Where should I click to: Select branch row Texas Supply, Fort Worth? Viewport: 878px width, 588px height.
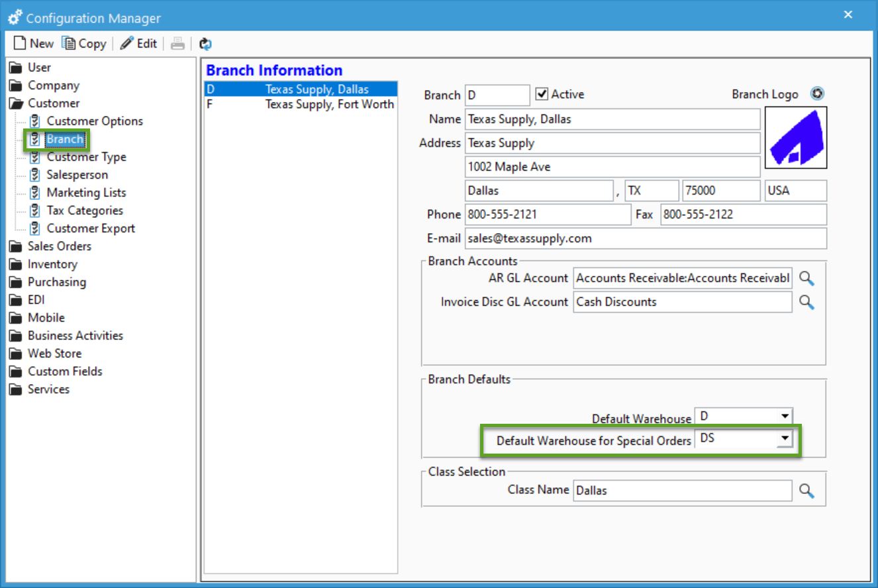pos(301,104)
